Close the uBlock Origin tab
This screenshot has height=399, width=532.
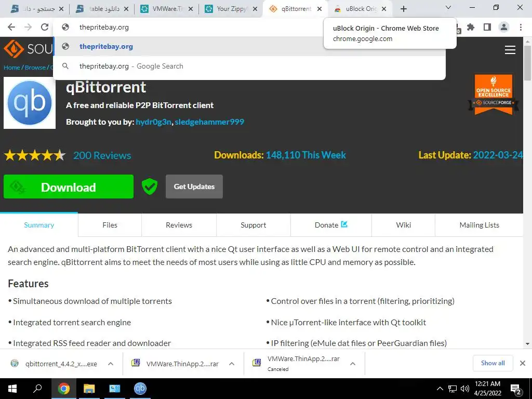384,9
